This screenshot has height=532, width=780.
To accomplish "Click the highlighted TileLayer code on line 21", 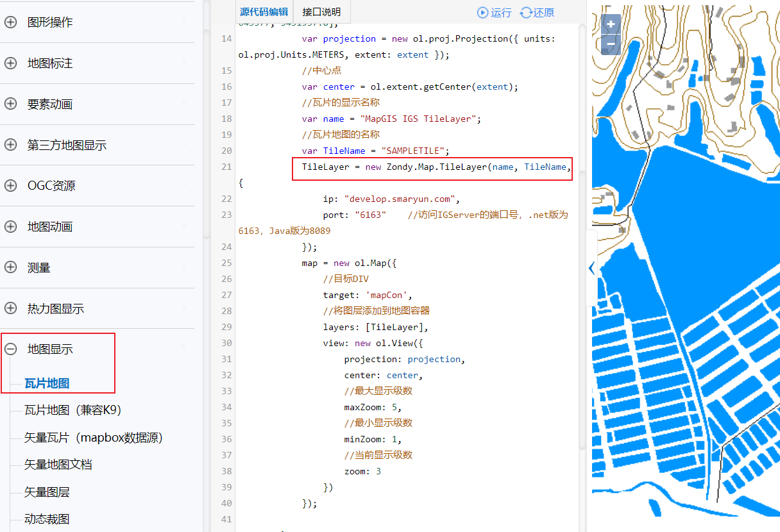I will (431, 167).
